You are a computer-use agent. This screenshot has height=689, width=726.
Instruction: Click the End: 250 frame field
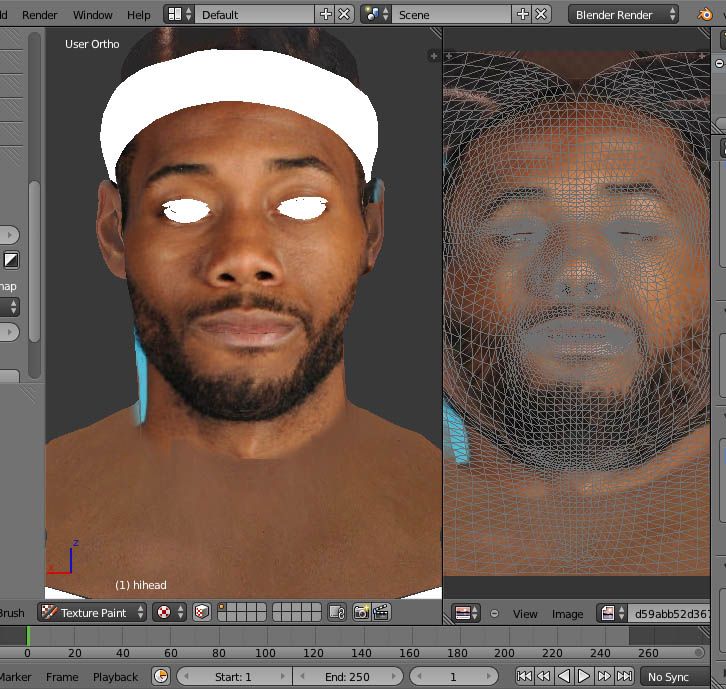[x=347, y=677]
